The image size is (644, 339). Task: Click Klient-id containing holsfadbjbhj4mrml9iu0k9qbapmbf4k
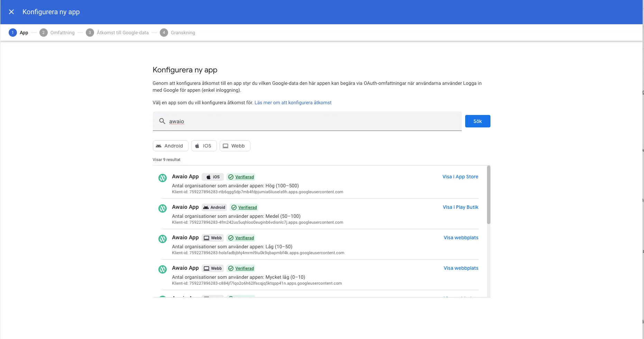258,253
